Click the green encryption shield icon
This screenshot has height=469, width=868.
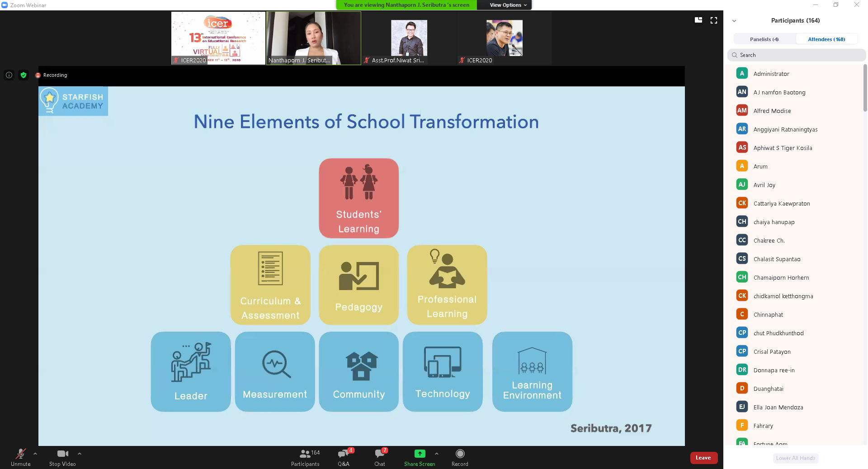24,75
